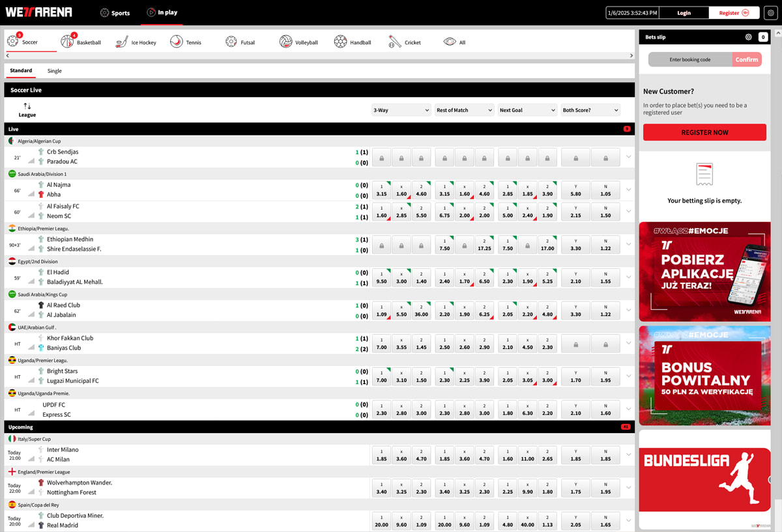Open the Pobierz Aplikację app banner
This screenshot has height=532, width=782.
click(x=704, y=272)
